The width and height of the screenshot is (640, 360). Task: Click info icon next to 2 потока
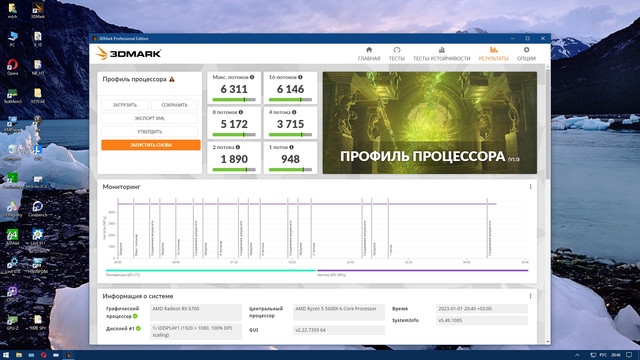coord(238,147)
